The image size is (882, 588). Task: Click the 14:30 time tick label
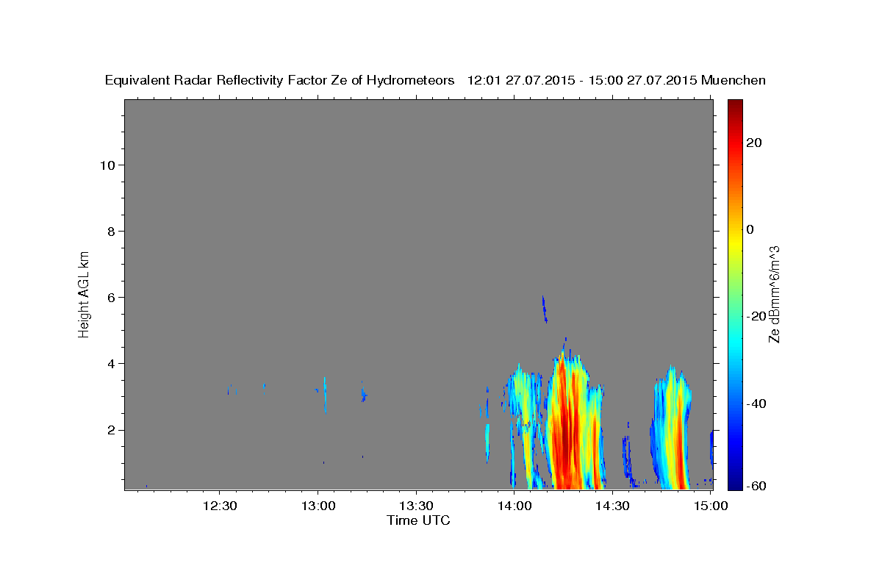click(x=612, y=506)
